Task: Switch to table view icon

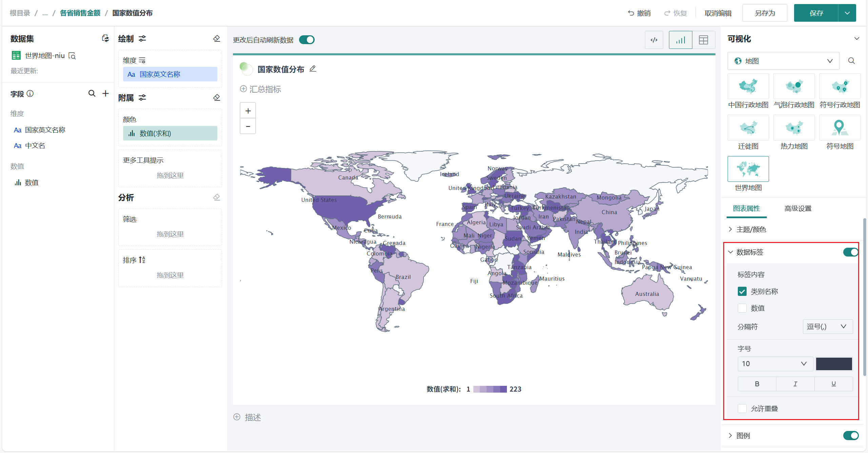Action: [x=703, y=40]
